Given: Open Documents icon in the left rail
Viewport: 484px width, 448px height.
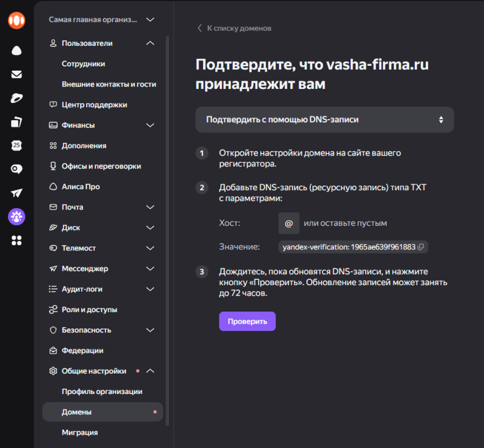Looking at the screenshot, I should point(16,122).
